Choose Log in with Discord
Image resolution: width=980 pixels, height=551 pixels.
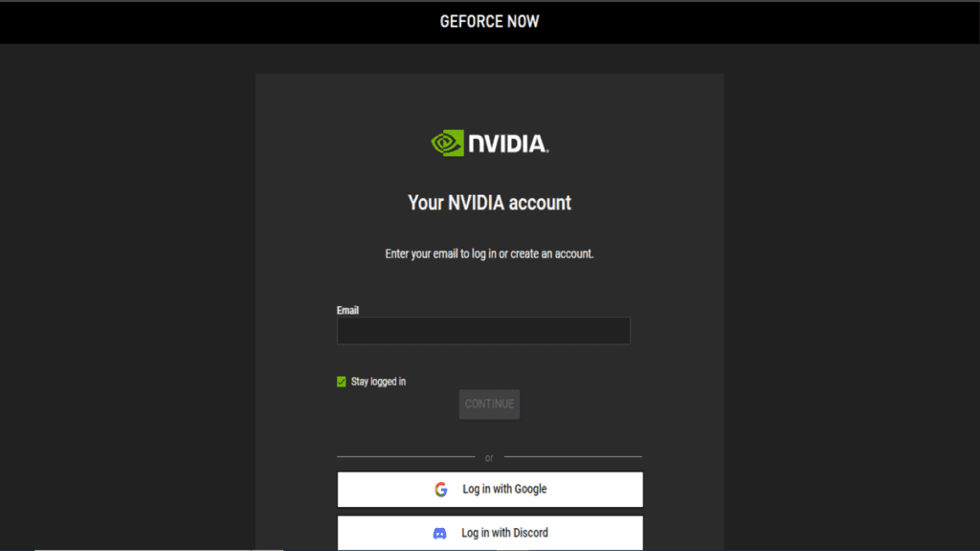[489, 533]
